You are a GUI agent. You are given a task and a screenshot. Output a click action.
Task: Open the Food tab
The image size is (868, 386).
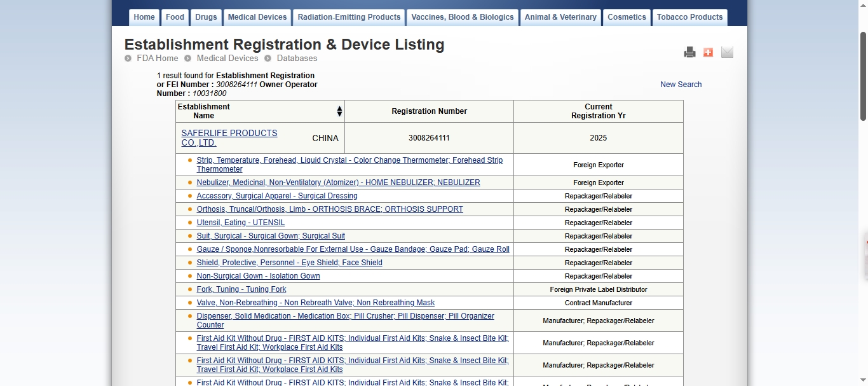[x=175, y=17]
